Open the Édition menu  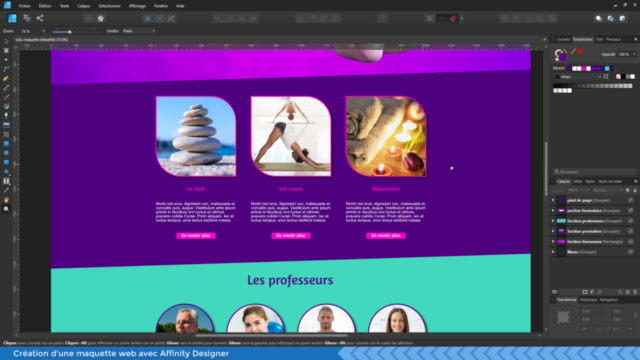coord(45,6)
